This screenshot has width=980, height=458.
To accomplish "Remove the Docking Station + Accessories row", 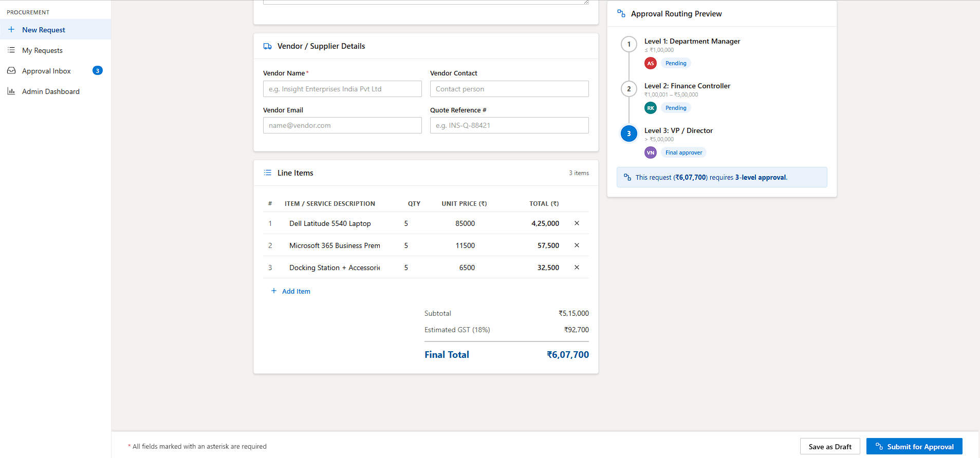I will (x=577, y=268).
